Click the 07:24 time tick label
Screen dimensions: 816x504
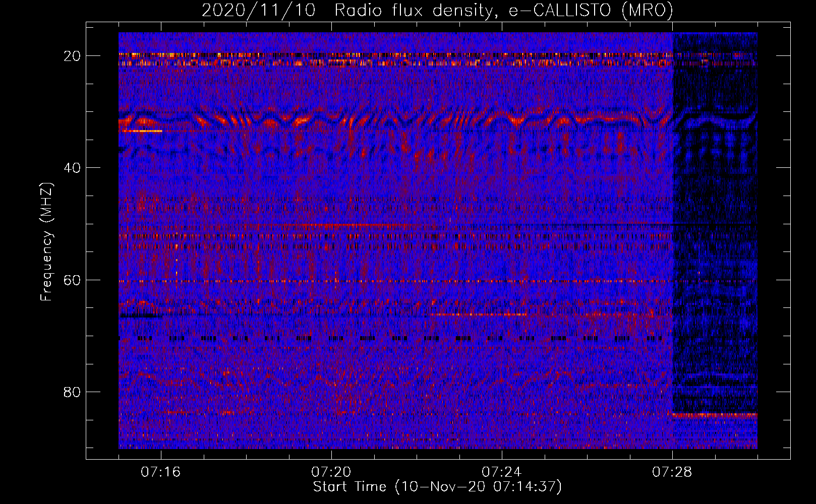502,472
